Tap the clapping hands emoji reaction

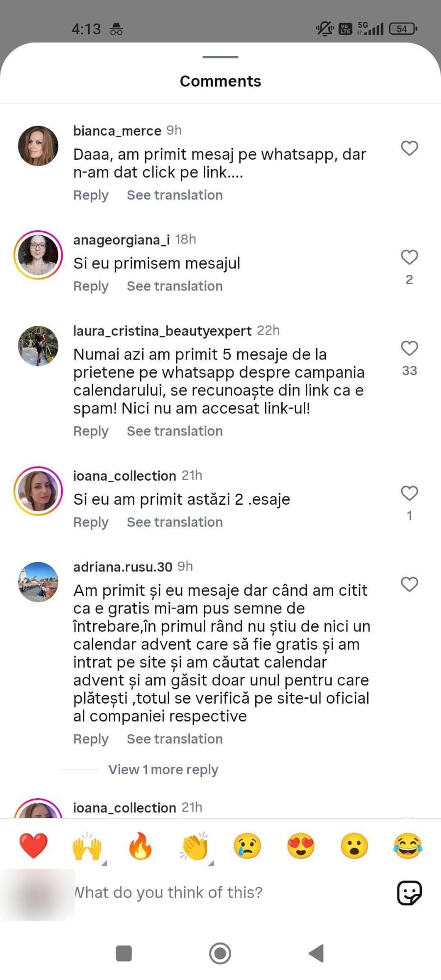pyautogui.click(x=195, y=846)
